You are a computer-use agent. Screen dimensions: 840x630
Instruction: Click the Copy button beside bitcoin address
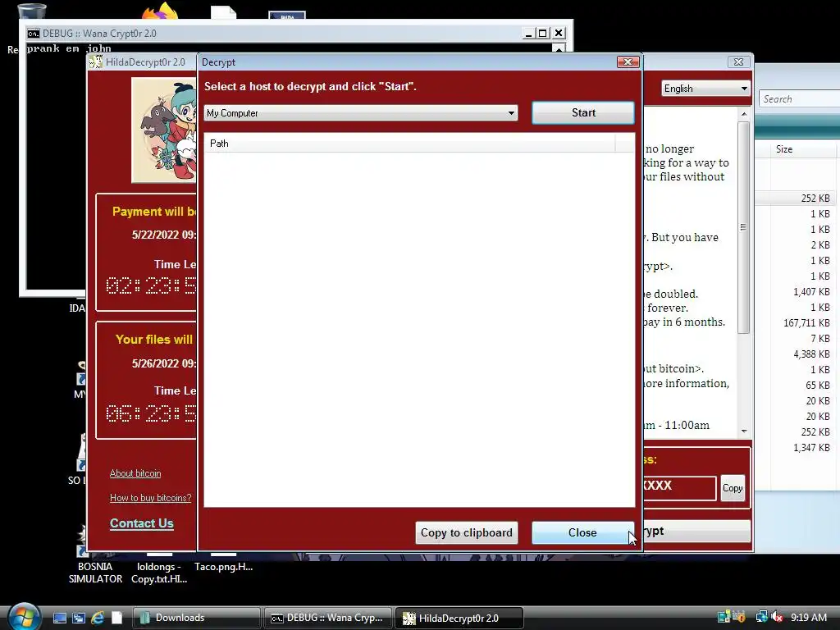click(733, 488)
